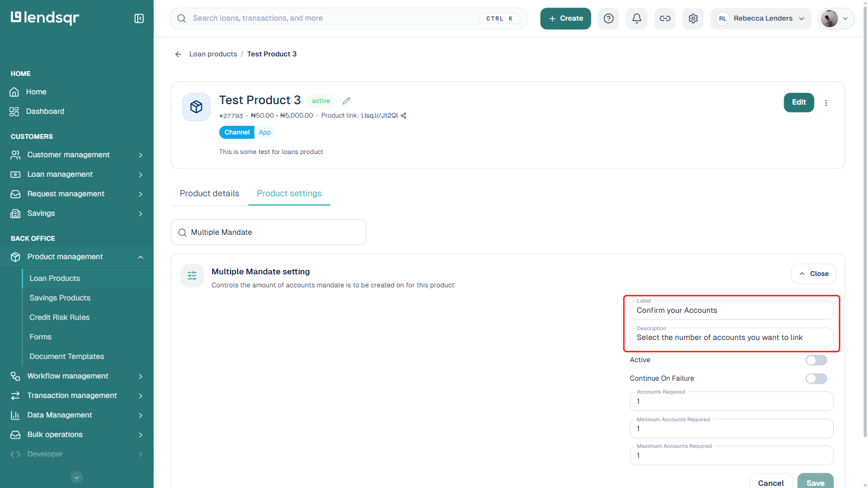Open Forms in the sidebar
This screenshot has height=488, width=868.
point(41,337)
